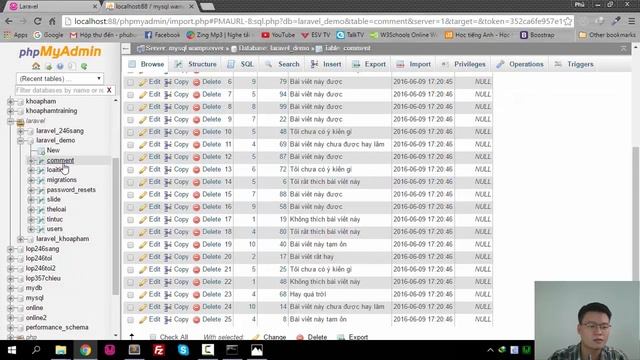Check the checkbox for row 6
The width and height of the screenshot is (640, 360).
(x=130, y=82)
